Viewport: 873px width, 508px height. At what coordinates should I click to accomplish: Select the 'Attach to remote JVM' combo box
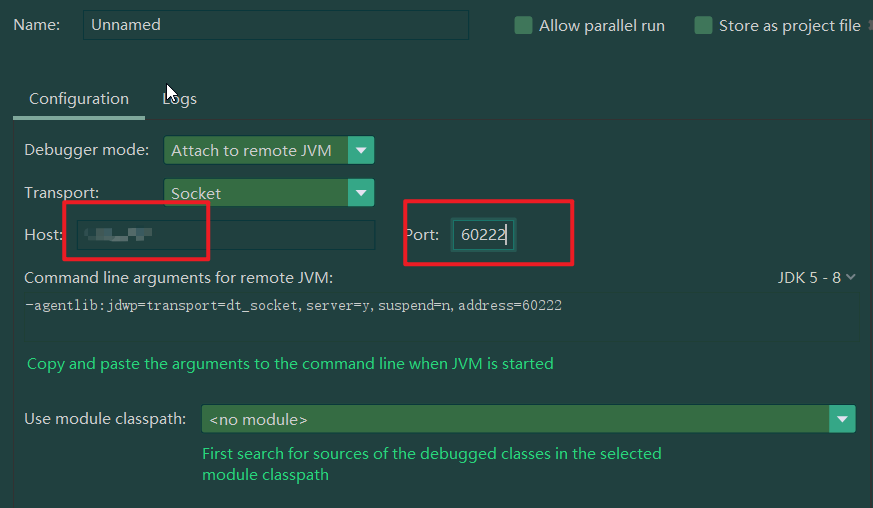pyautogui.click(x=255, y=151)
